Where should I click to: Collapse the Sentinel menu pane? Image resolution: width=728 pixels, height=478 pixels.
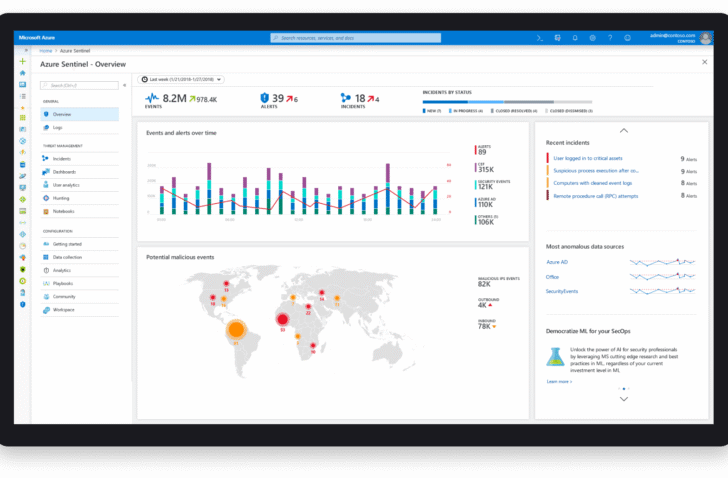click(x=124, y=85)
